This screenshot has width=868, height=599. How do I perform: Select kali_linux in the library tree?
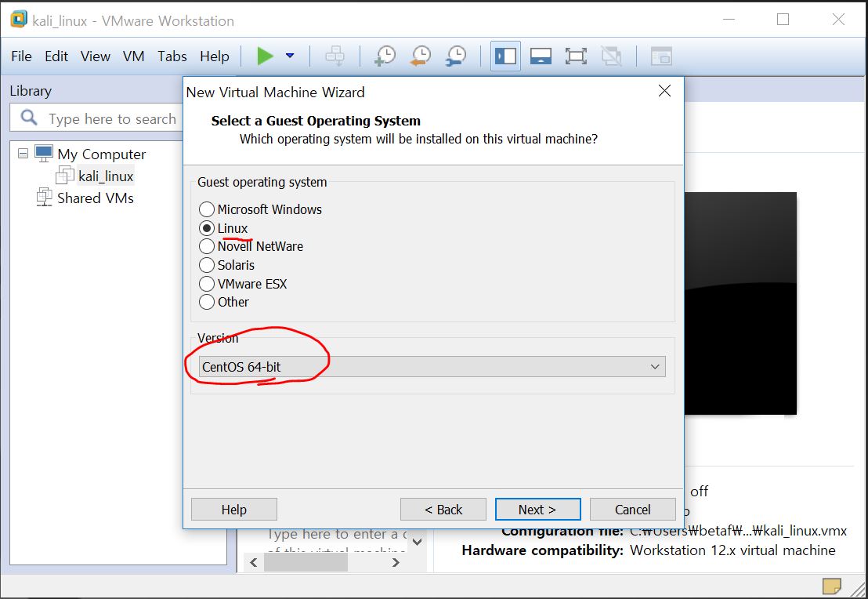(106, 176)
